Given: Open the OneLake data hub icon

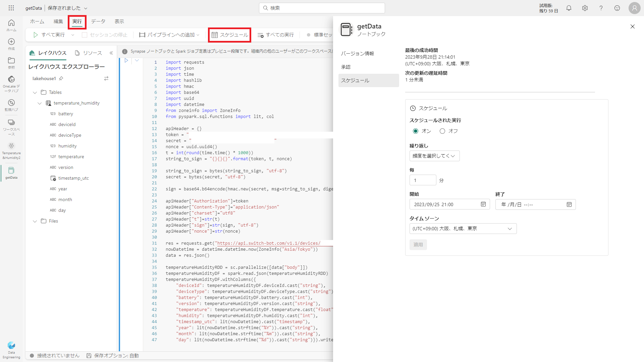Looking at the screenshot, I should [x=11, y=79].
